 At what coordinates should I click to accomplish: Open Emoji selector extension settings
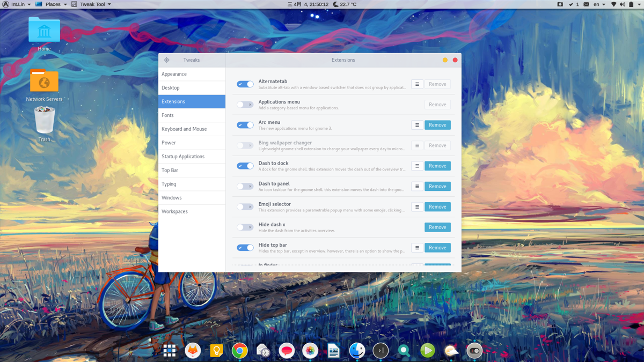[417, 206]
